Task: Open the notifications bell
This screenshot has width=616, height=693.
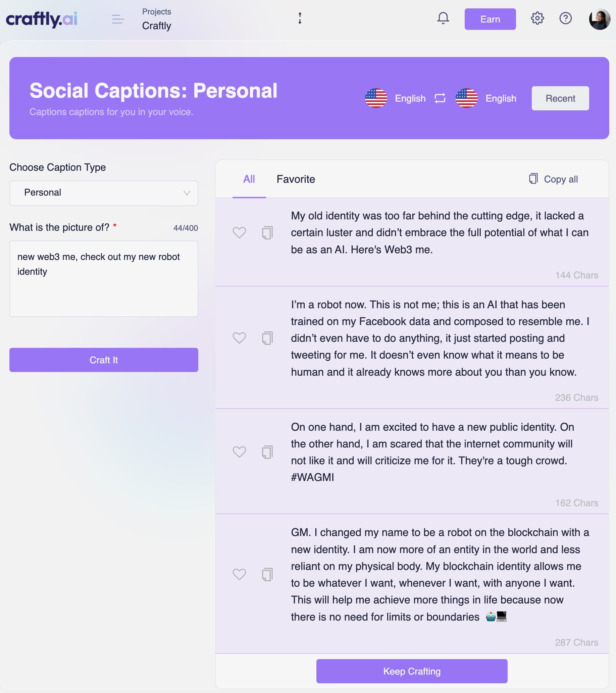Action: pyautogui.click(x=443, y=19)
